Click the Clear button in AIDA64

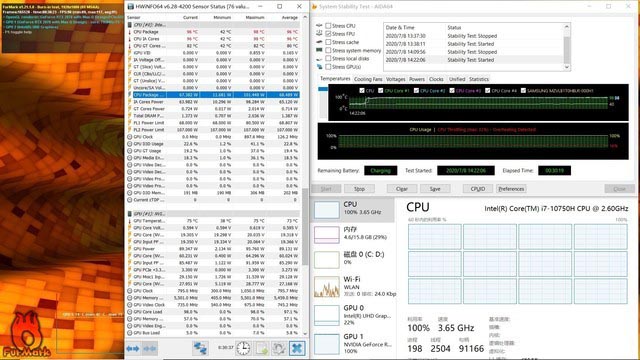click(402, 189)
